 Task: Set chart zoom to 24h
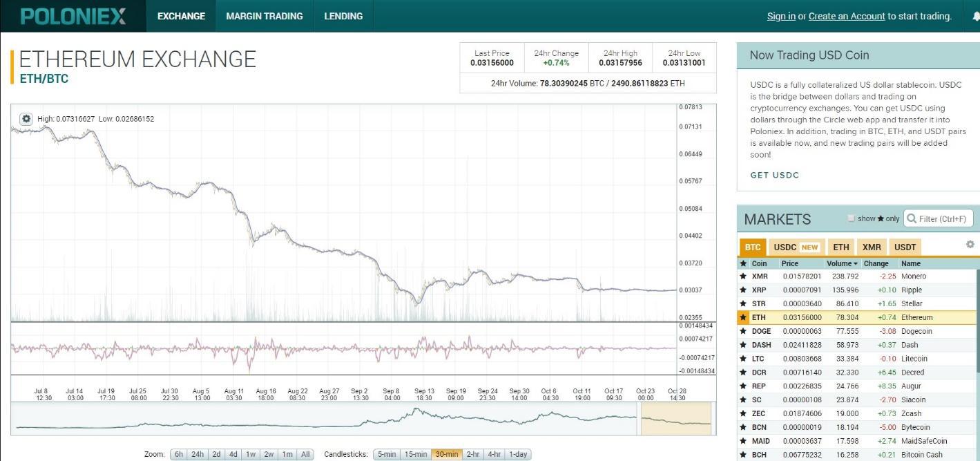point(198,454)
